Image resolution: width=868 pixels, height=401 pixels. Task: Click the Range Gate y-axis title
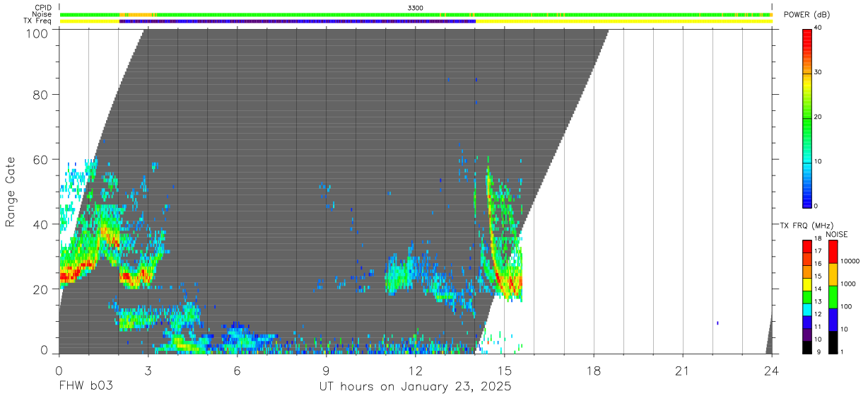[x=11, y=193]
